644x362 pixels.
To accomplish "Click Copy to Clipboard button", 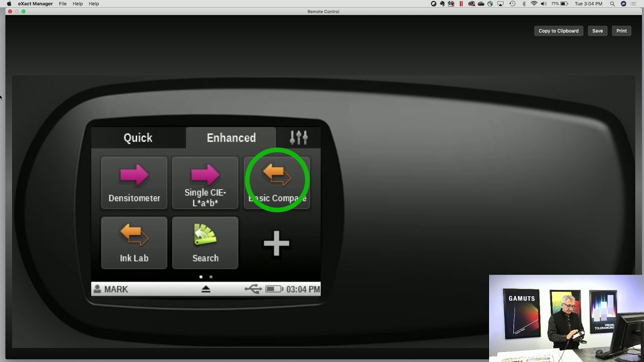I will pos(558,31).
